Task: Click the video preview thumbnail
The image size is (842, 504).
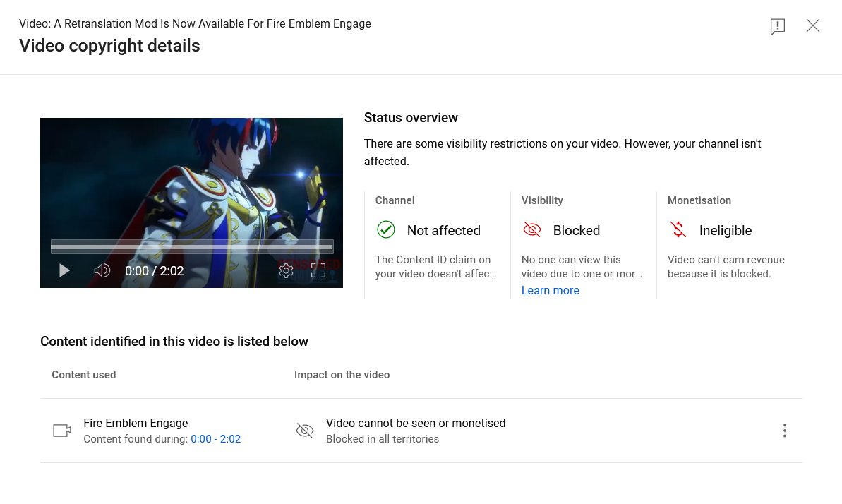Action: click(x=192, y=203)
